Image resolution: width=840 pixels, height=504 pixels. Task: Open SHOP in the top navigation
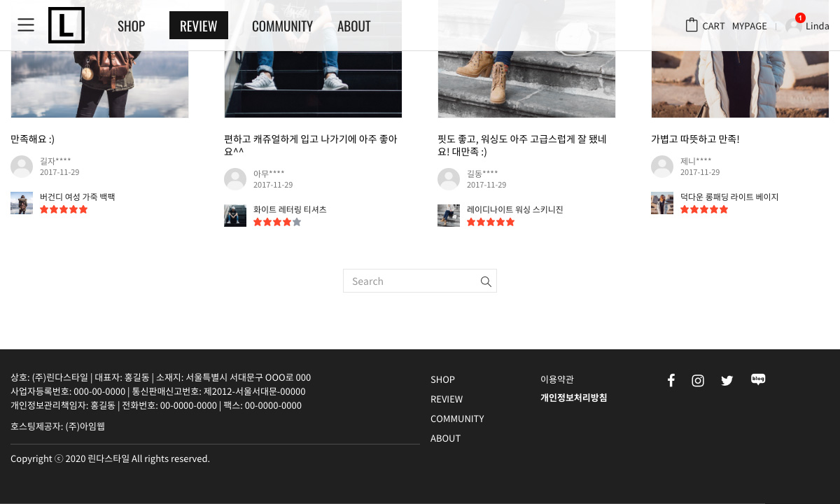131,26
